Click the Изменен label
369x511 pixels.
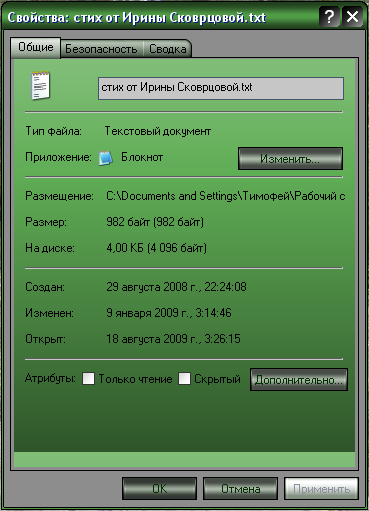49,313
